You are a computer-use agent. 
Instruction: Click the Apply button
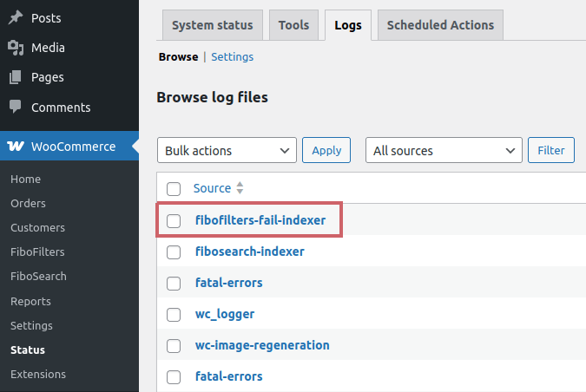pos(326,150)
